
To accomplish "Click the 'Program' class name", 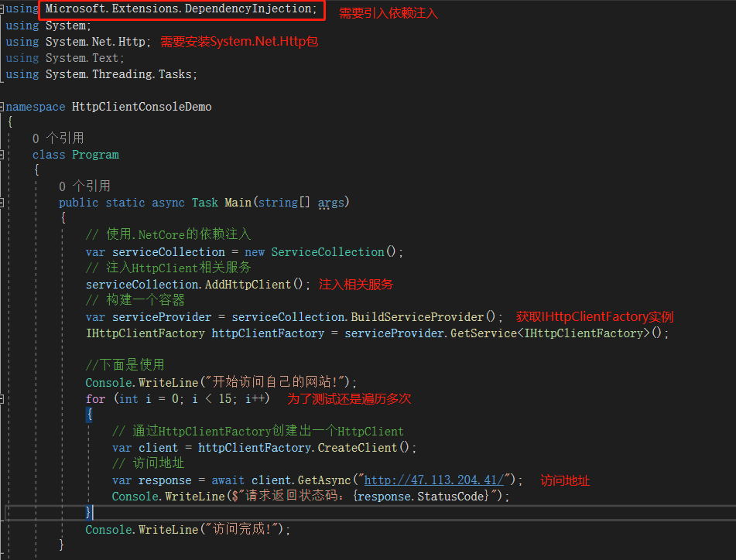I will pyautogui.click(x=95, y=155).
